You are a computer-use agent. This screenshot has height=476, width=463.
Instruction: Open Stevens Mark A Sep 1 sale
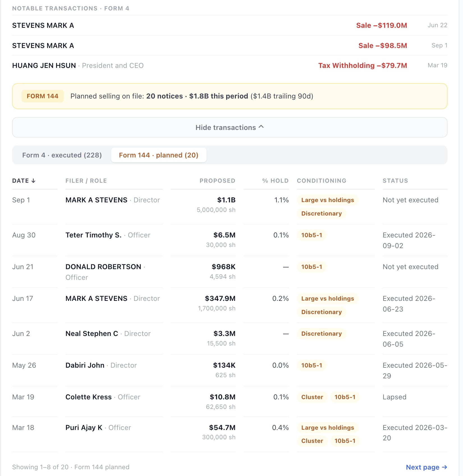(230, 46)
